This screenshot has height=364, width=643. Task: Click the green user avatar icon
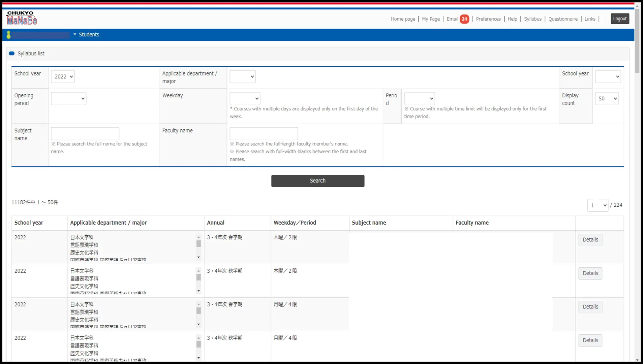(x=9, y=35)
